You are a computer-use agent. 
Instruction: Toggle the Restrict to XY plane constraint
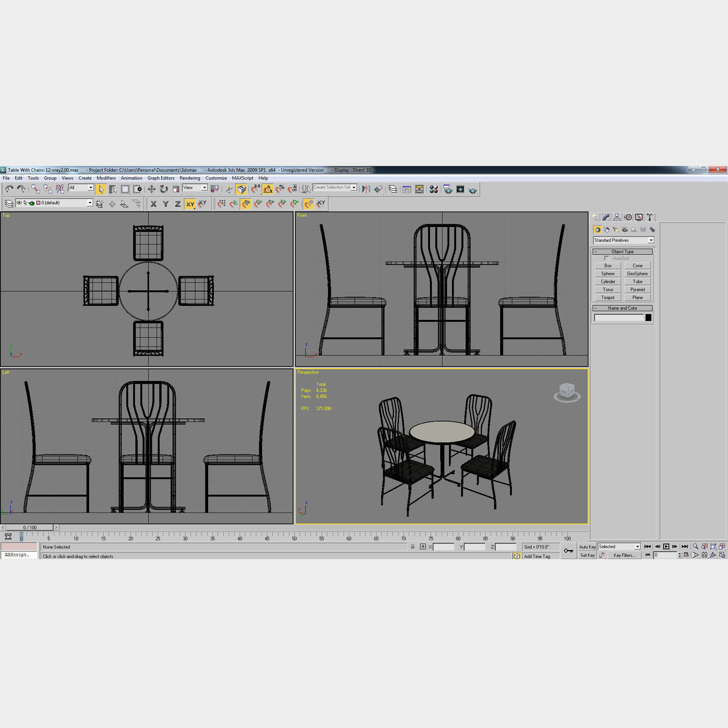tap(190, 204)
